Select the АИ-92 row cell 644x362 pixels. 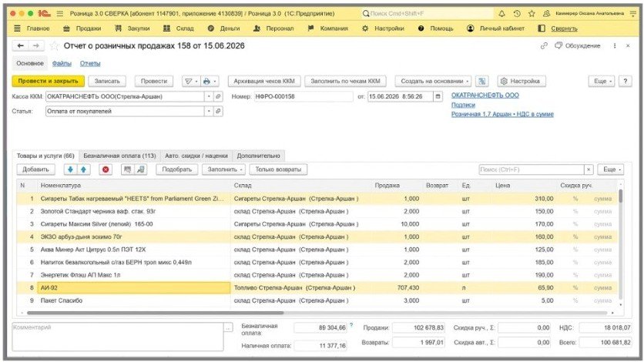134,288
